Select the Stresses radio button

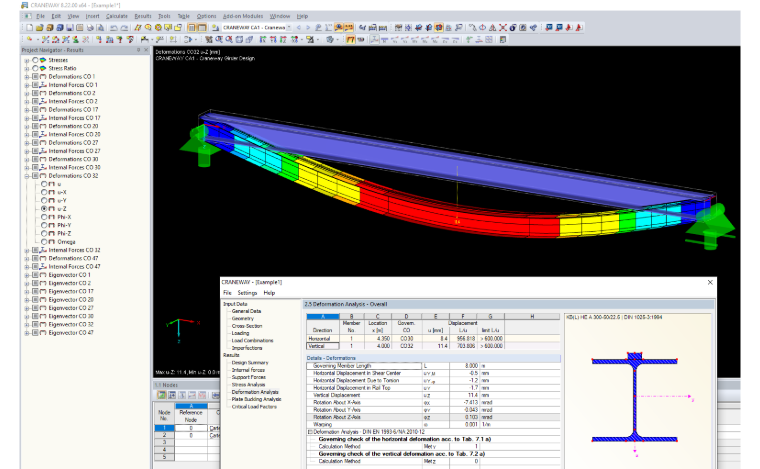coord(35,60)
